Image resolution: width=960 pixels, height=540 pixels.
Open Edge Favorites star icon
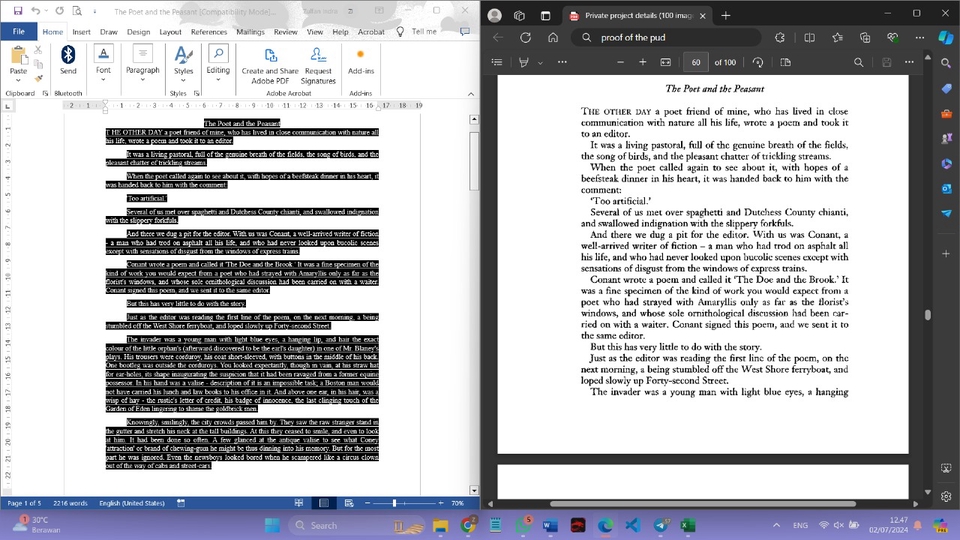[x=838, y=37]
